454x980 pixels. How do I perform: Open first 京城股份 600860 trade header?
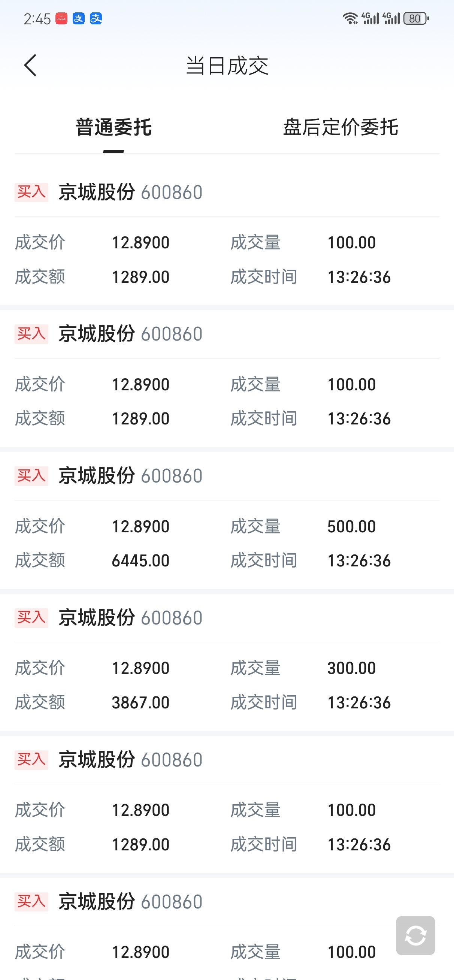point(130,193)
